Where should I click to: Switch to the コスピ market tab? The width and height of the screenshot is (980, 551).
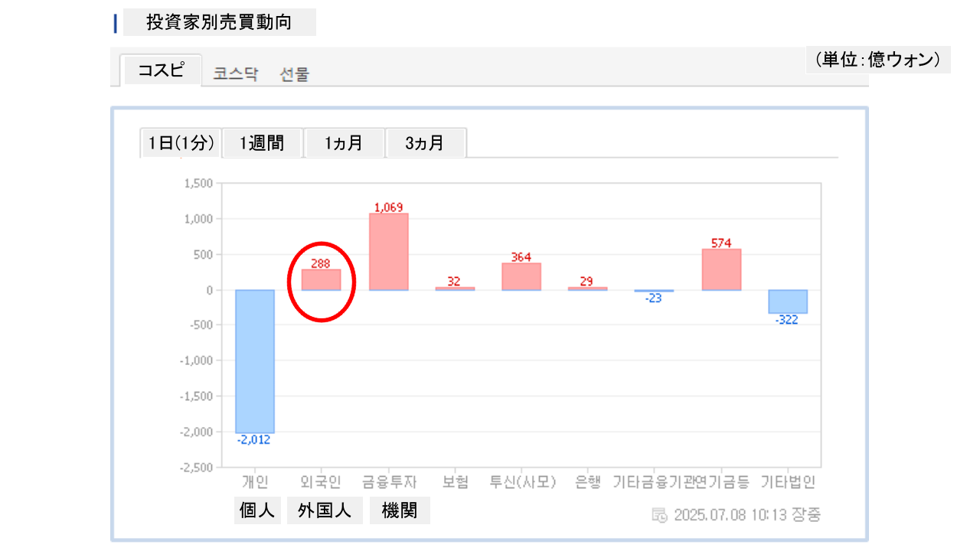(161, 70)
